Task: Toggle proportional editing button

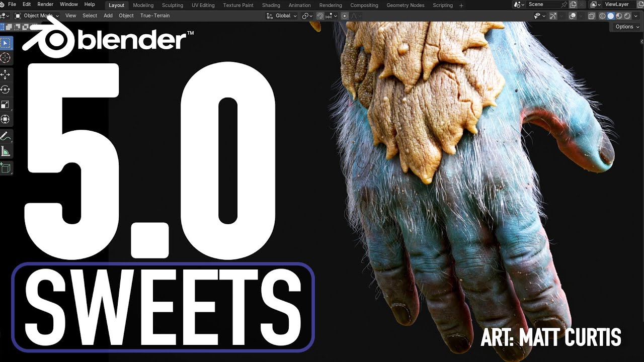Action: point(345,16)
